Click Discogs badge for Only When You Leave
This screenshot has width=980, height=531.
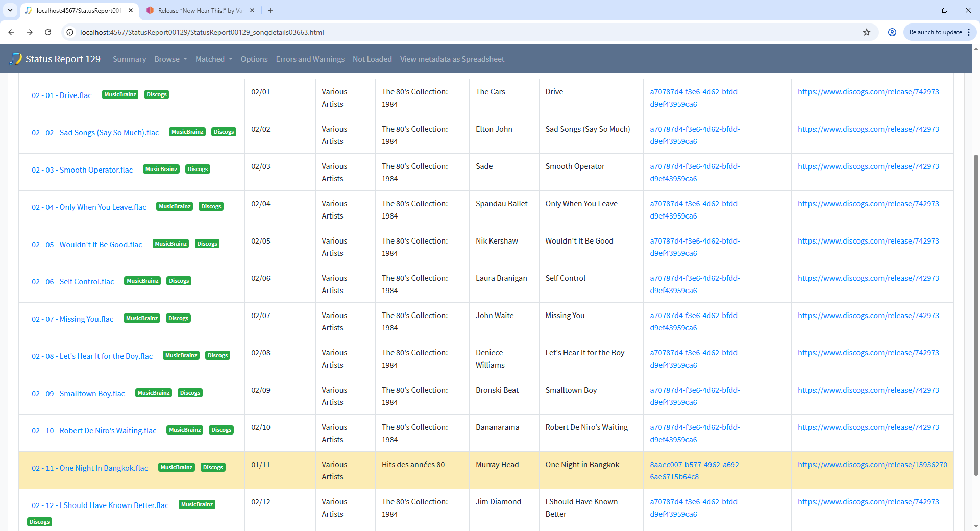211,206
